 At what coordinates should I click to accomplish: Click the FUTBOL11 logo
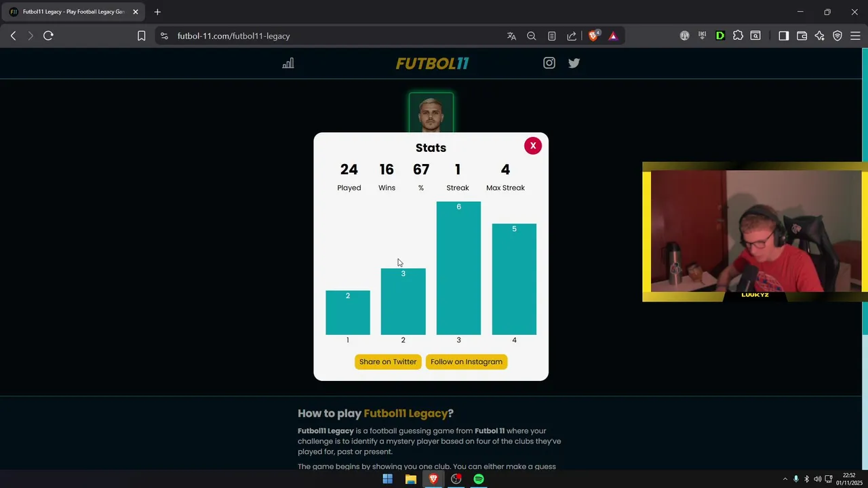[432, 64]
